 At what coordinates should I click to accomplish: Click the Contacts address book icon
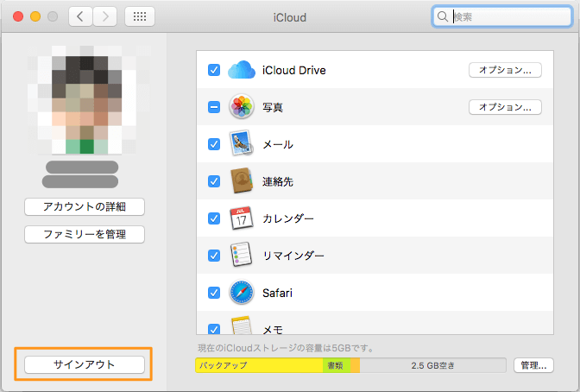[x=242, y=181]
